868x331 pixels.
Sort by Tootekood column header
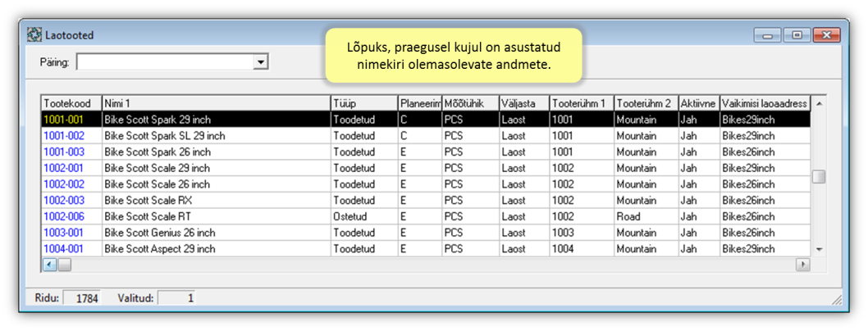click(x=71, y=103)
